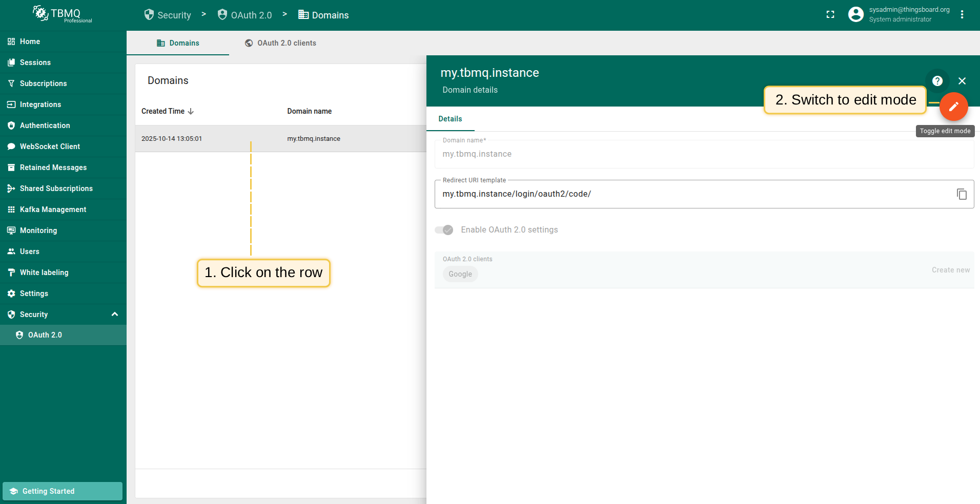
Task: Open the three-dot menu in header
Action: (962, 15)
